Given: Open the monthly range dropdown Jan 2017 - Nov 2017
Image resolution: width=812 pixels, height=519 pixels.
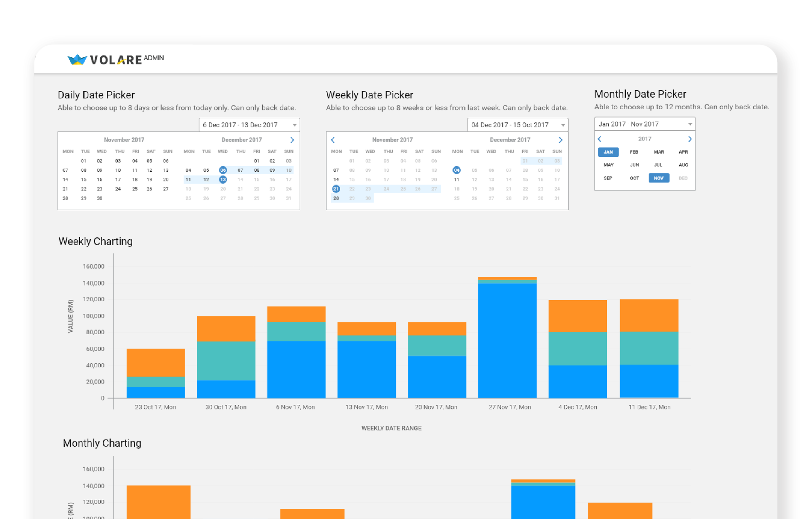Looking at the screenshot, I should 645,124.
